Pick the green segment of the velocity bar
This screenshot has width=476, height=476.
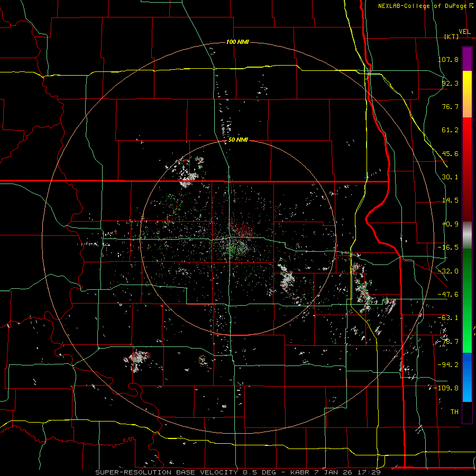(467, 300)
